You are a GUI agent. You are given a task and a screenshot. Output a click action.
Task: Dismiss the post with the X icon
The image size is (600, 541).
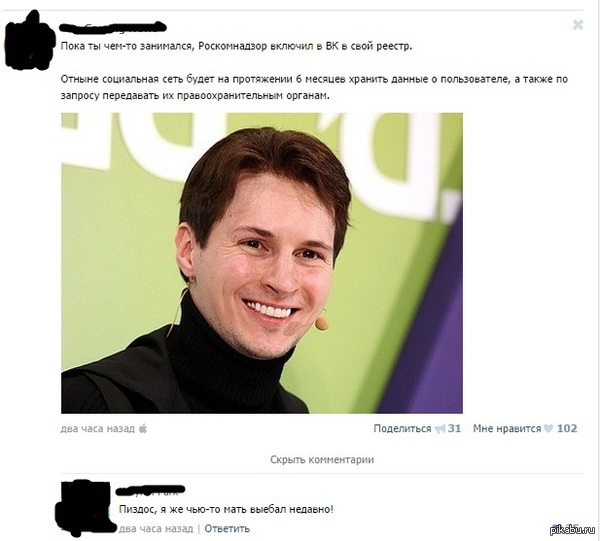point(578,25)
